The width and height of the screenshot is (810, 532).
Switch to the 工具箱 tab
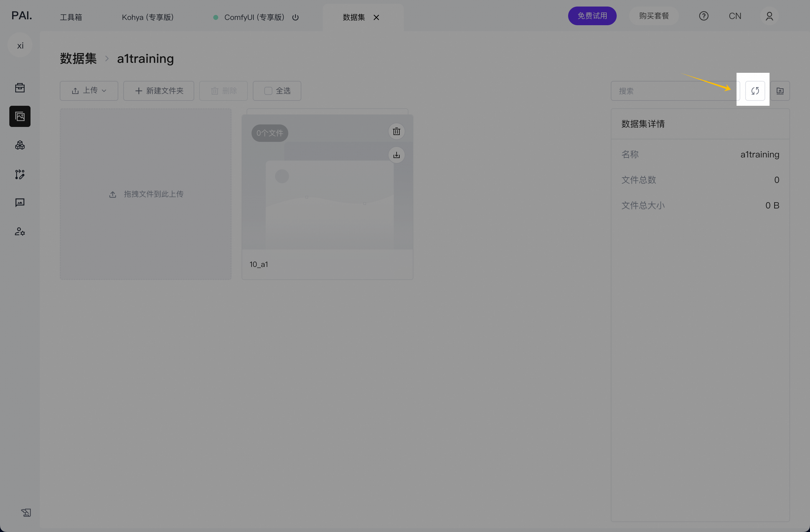click(x=71, y=17)
